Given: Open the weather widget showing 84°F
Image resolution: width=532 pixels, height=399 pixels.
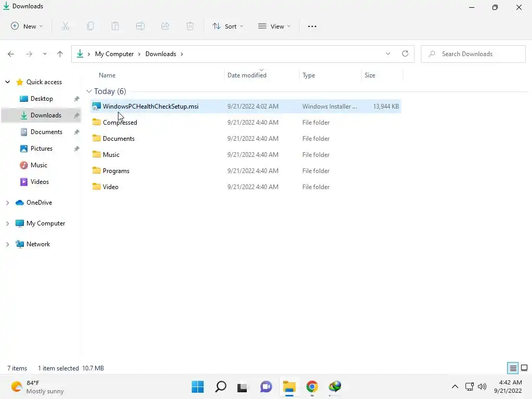Looking at the screenshot, I should (37, 387).
